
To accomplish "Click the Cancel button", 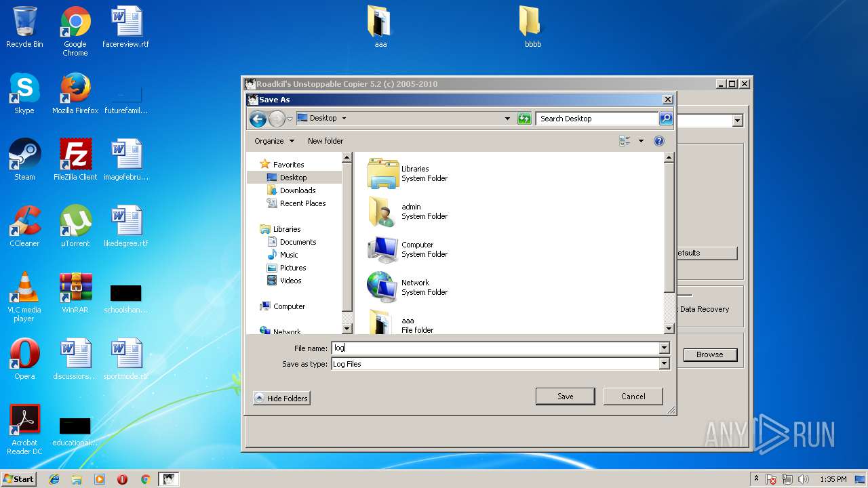I will point(633,396).
